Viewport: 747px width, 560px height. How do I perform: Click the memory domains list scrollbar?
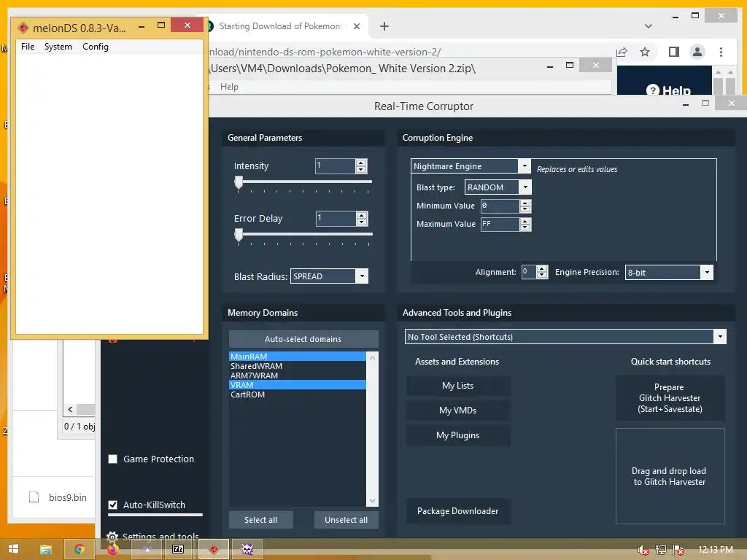click(372, 429)
